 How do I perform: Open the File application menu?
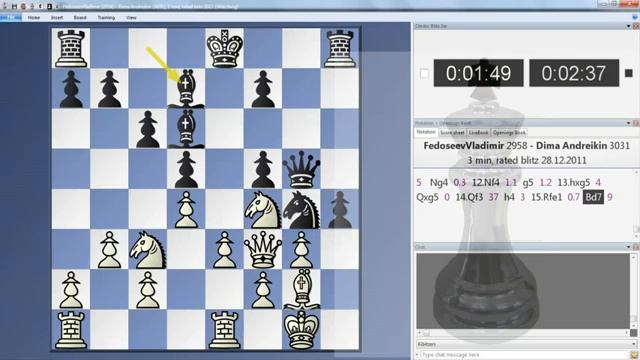click(11, 18)
